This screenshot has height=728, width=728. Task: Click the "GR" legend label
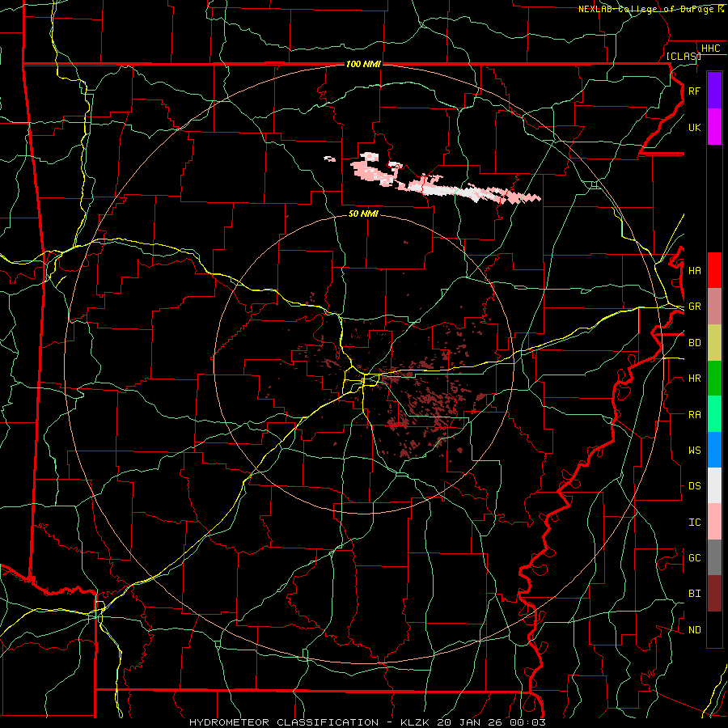(694, 307)
